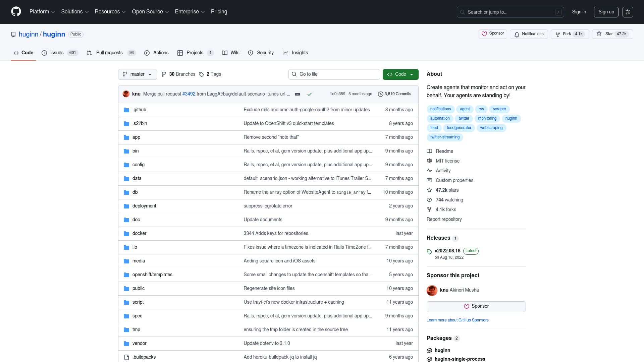
Task: Click the Sign up button
Action: pos(606,12)
